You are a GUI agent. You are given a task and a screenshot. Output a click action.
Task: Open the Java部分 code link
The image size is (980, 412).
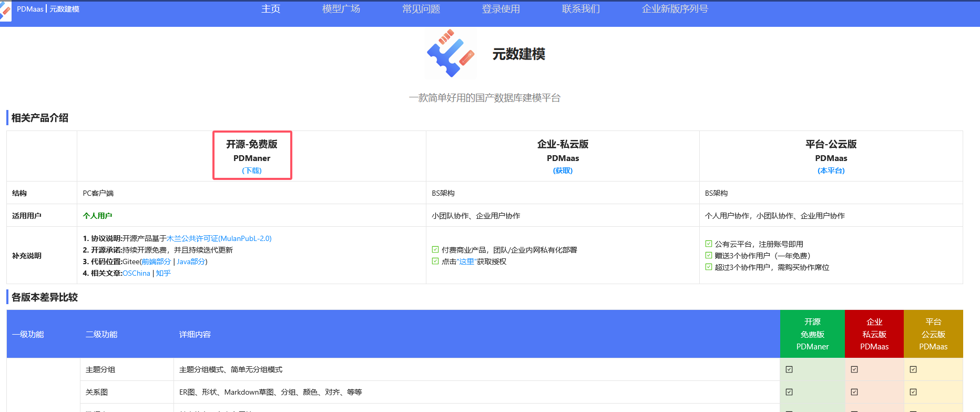(191, 262)
